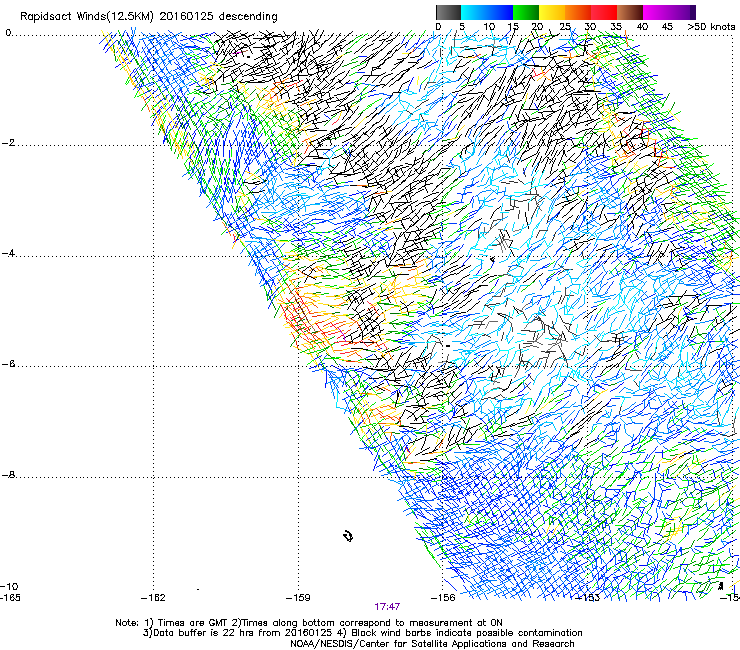Click the '-156' longitude axis label

tap(443, 598)
